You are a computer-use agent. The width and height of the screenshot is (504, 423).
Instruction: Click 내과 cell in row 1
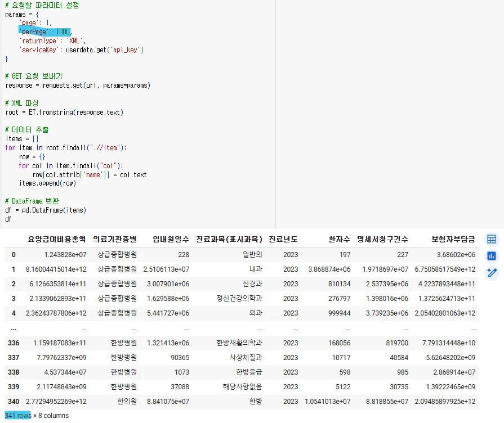(256, 269)
